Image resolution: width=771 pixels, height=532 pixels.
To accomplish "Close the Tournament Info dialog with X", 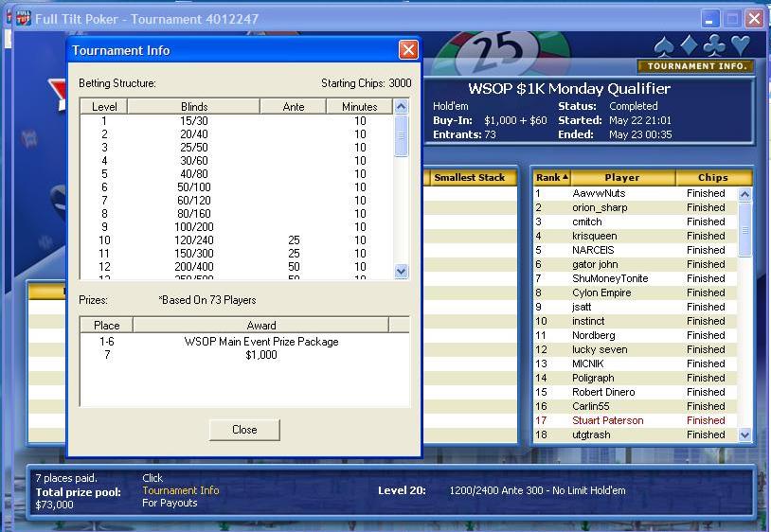I will (408, 49).
